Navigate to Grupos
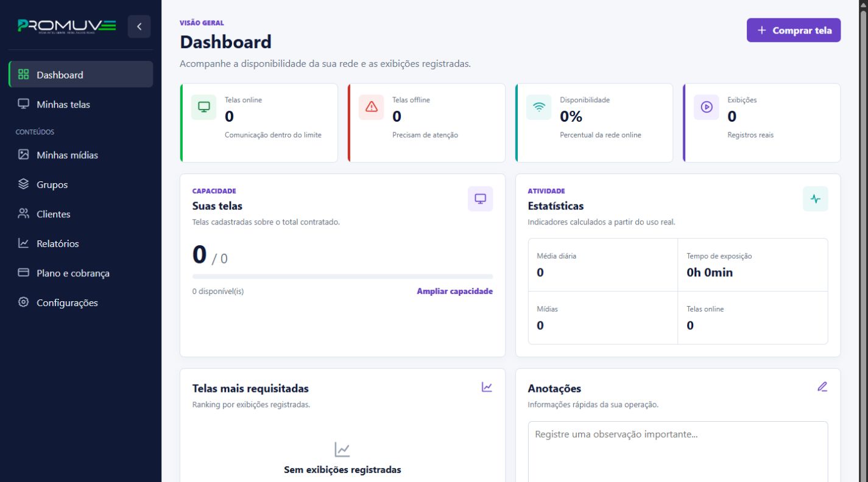Viewport: 868px width, 482px height. point(81,184)
